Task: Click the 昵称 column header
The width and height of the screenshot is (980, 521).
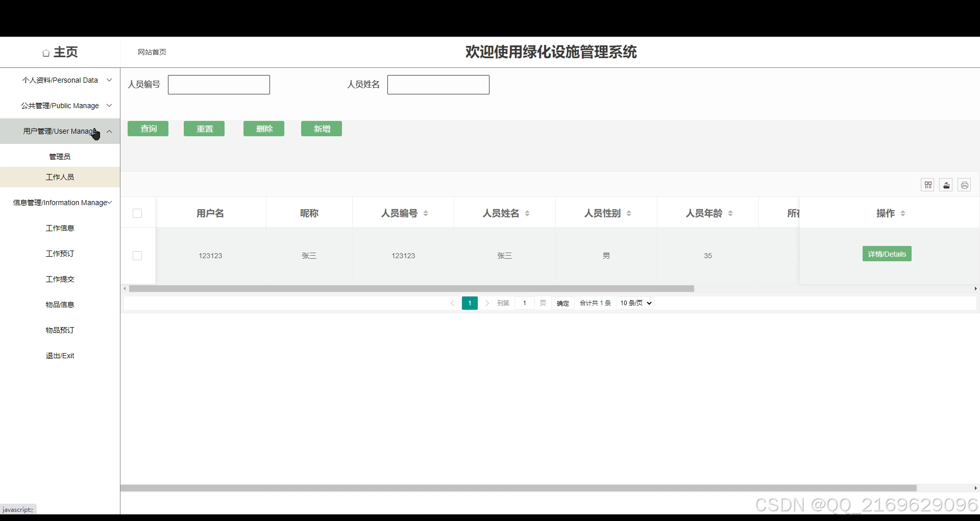Action: coord(309,213)
